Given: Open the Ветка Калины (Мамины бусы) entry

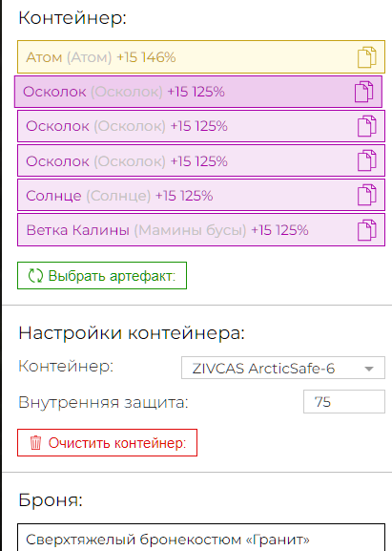Looking at the screenshot, I should pos(201,230).
